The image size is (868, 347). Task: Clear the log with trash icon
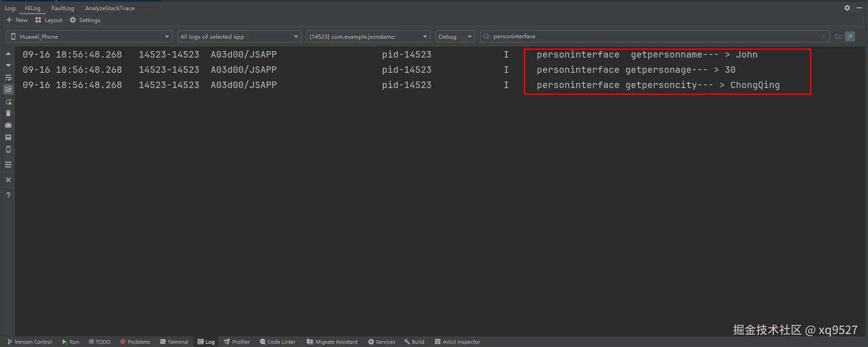[x=8, y=113]
